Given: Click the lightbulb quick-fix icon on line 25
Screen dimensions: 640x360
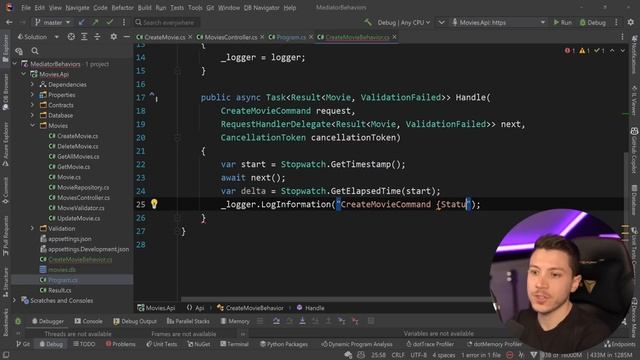Looking at the screenshot, I should point(154,204).
